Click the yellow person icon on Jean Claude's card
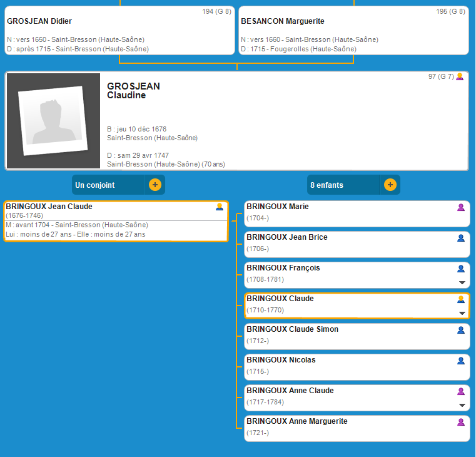This screenshot has height=457, width=476. pyautogui.click(x=220, y=207)
